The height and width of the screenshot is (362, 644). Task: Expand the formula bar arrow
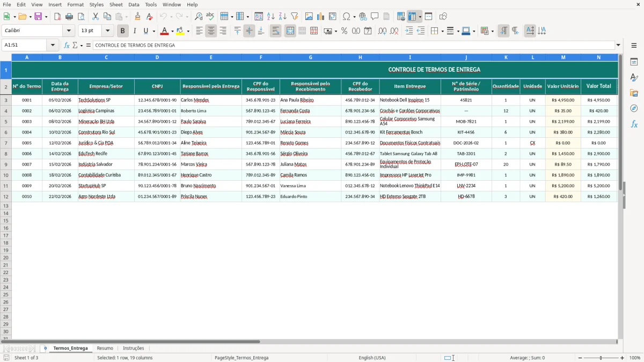click(619, 45)
